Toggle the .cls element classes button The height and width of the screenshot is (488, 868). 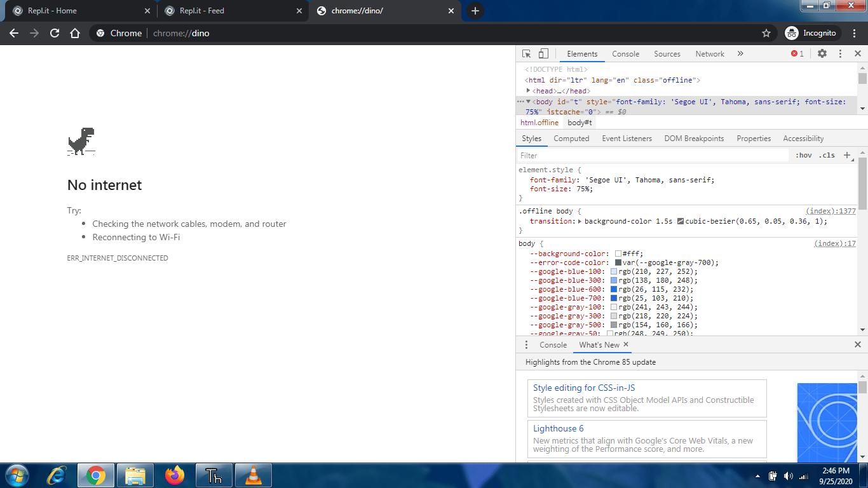[827, 156]
